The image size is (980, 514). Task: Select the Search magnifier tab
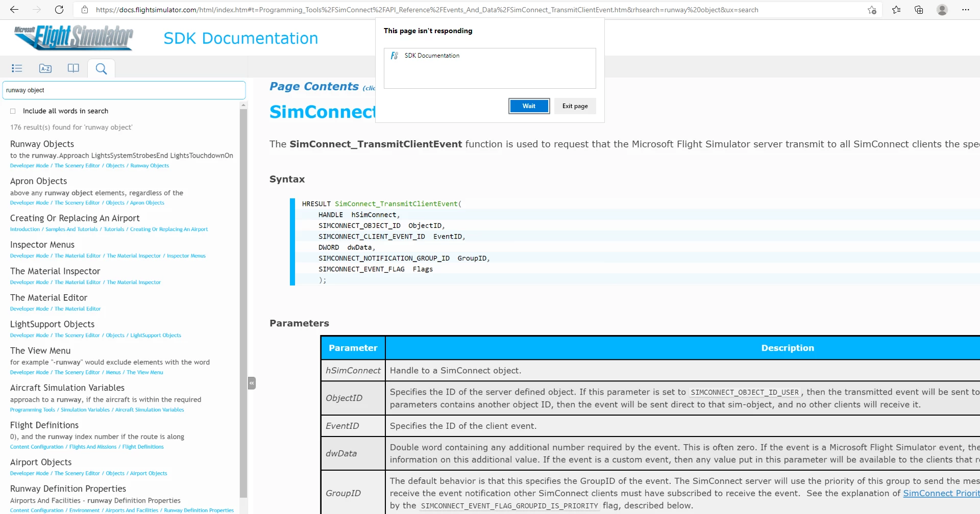pyautogui.click(x=101, y=69)
